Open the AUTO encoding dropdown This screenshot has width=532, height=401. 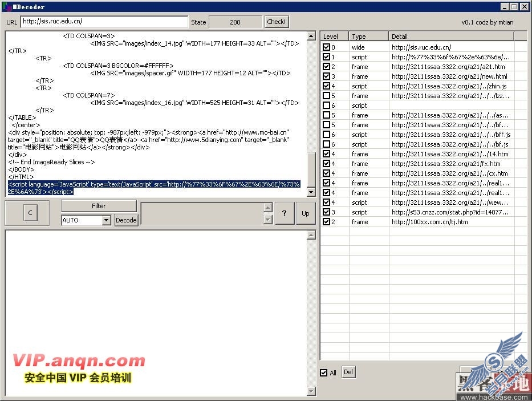106,220
